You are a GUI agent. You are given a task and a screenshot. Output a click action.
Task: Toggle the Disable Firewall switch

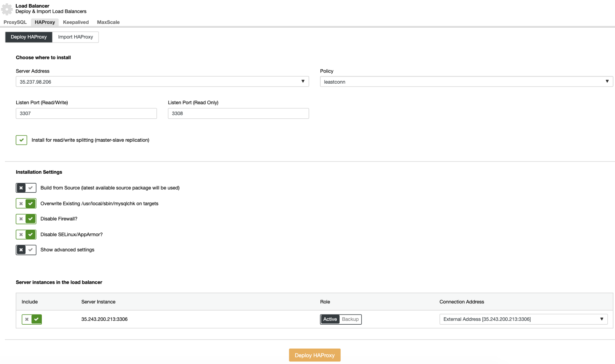tap(26, 219)
